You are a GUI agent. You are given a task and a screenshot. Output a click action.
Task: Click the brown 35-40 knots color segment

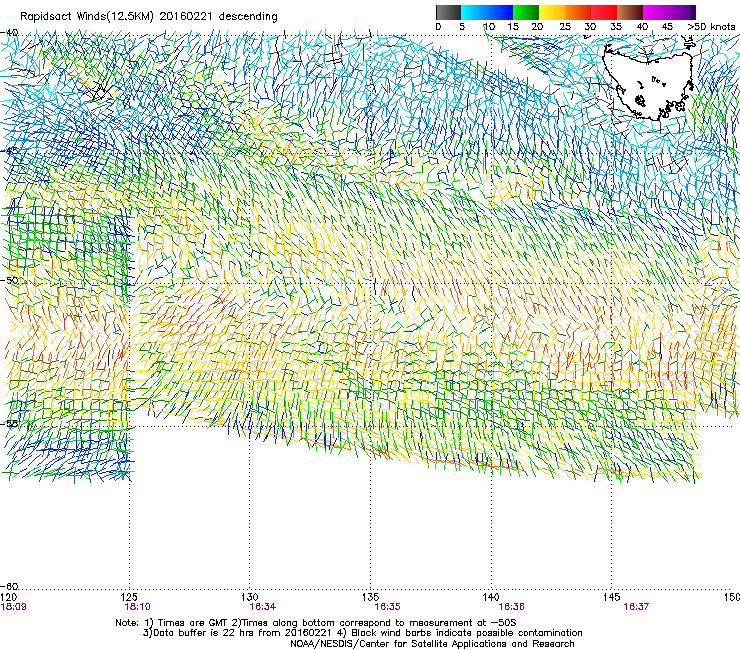click(630, 12)
